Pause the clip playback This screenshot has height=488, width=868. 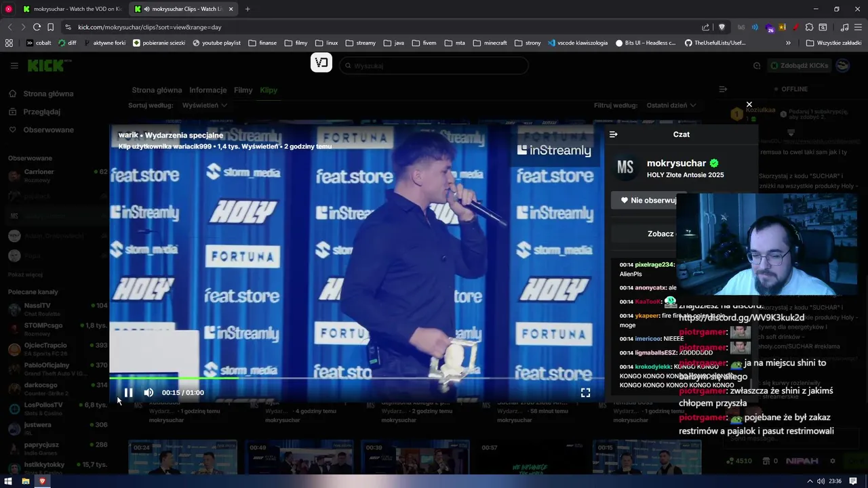tap(128, 392)
